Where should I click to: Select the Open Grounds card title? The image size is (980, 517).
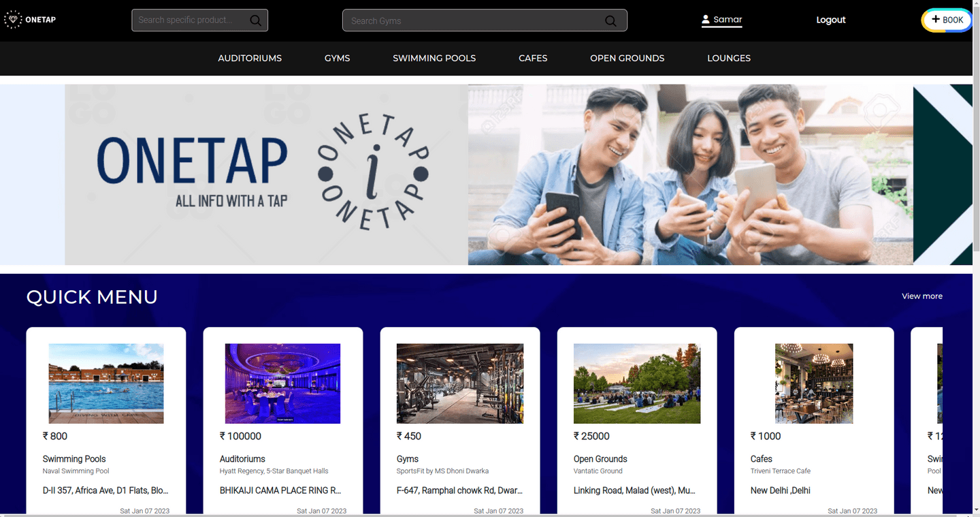click(600, 459)
